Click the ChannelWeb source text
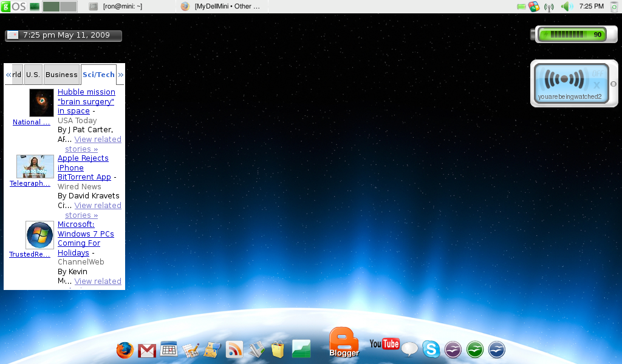This screenshot has width=622, height=364. [x=81, y=262]
